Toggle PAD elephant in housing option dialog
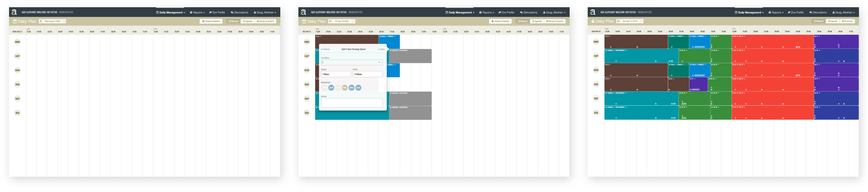Viewport: 868px width, 192px height. 344,88
